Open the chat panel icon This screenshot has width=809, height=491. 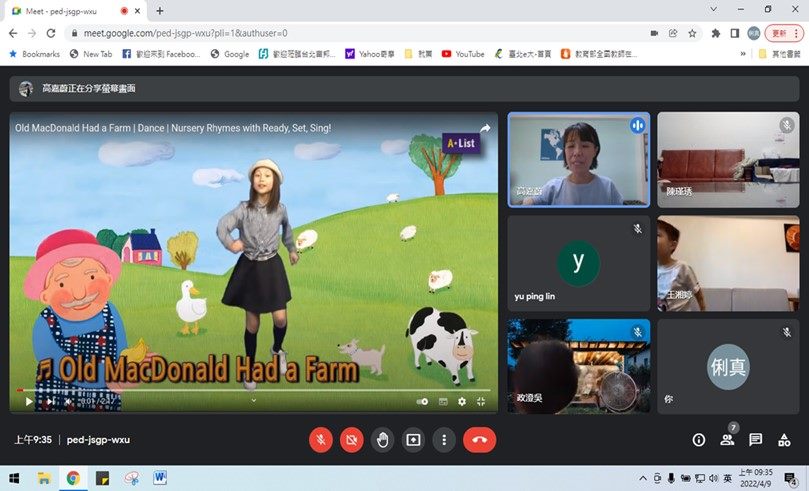click(x=756, y=440)
